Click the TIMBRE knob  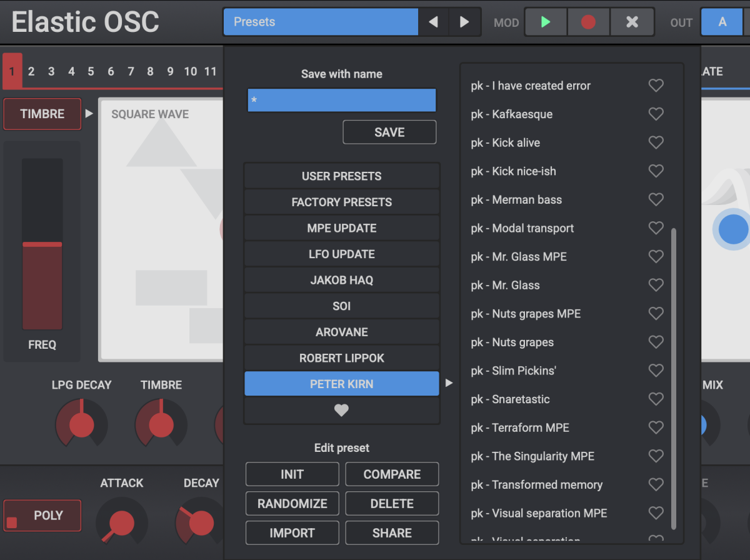[161, 424]
